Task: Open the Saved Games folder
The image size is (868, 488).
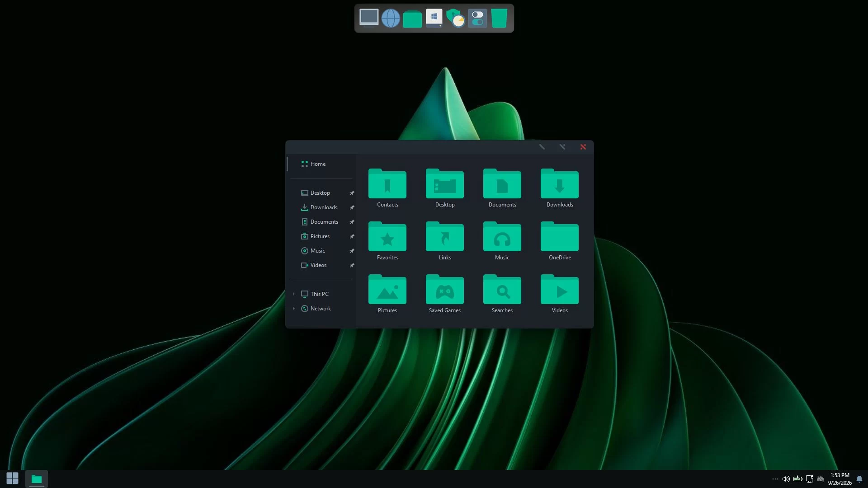Action: 445,294
